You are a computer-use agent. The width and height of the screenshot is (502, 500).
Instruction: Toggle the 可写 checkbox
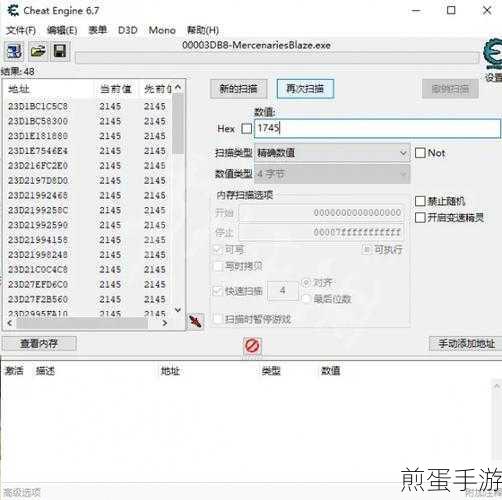218,249
